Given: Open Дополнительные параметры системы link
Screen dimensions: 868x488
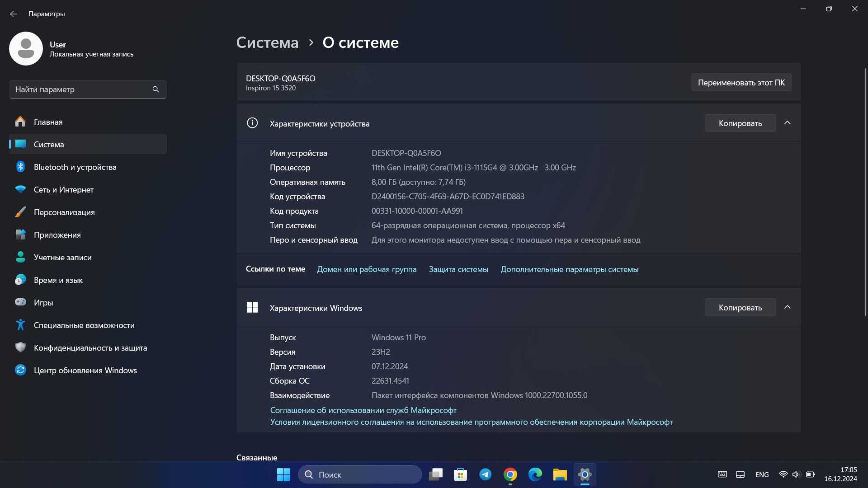Looking at the screenshot, I should (570, 269).
